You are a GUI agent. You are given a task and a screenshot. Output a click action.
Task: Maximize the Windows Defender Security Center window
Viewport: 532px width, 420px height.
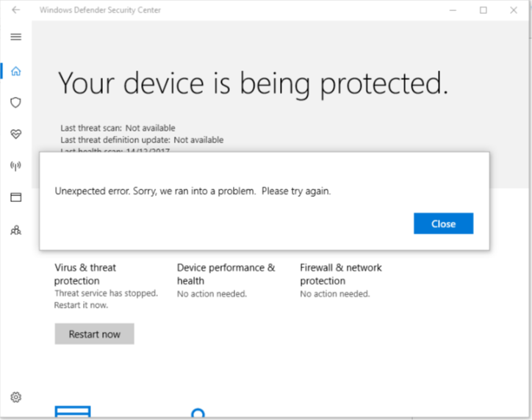coord(483,10)
